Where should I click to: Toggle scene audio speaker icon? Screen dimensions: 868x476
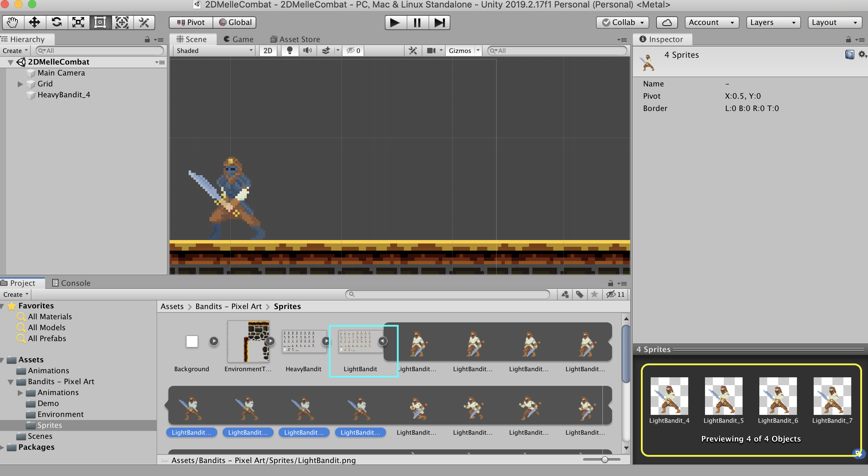click(x=307, y=51)
